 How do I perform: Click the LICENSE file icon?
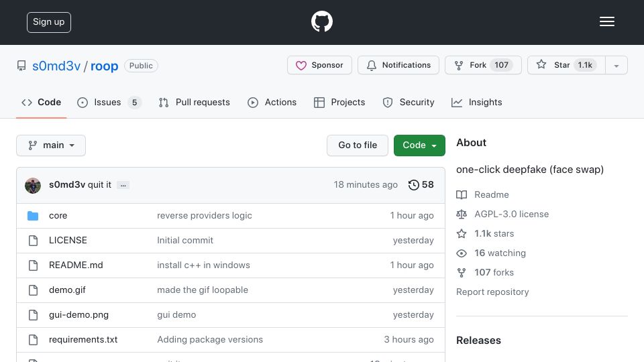point(34,241)
